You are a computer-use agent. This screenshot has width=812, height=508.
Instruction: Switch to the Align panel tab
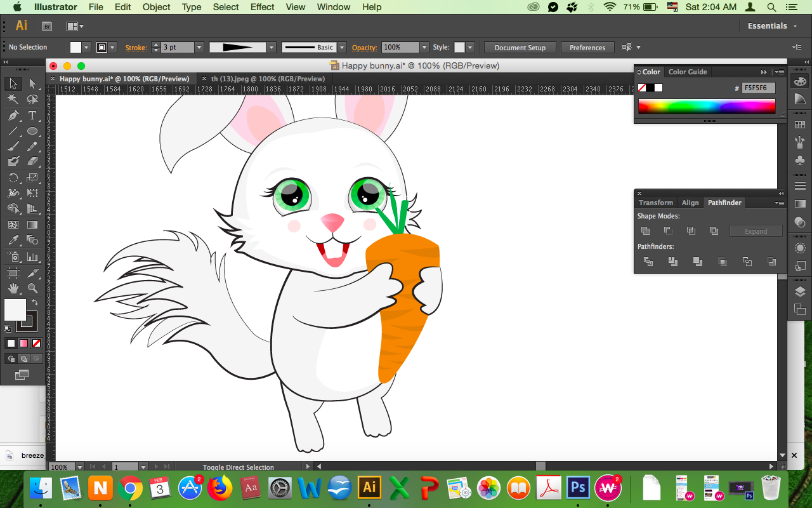[690, 203]
